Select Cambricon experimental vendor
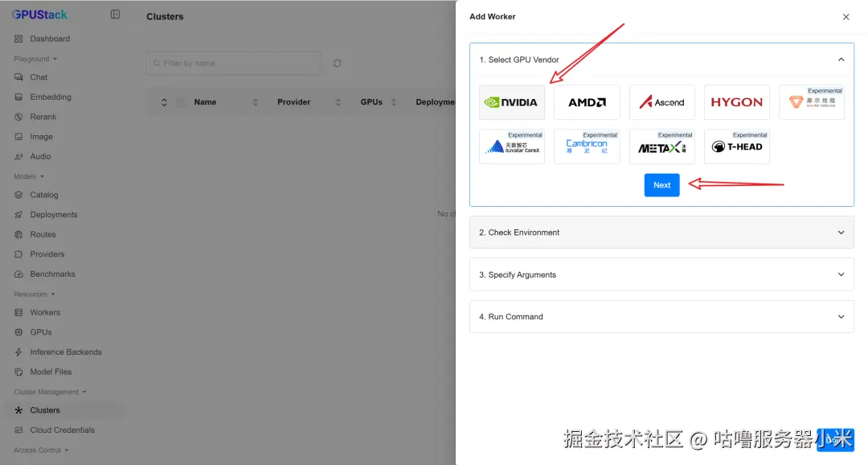The image size is (868, 465). pyautogui.click(x=587, y=146)
